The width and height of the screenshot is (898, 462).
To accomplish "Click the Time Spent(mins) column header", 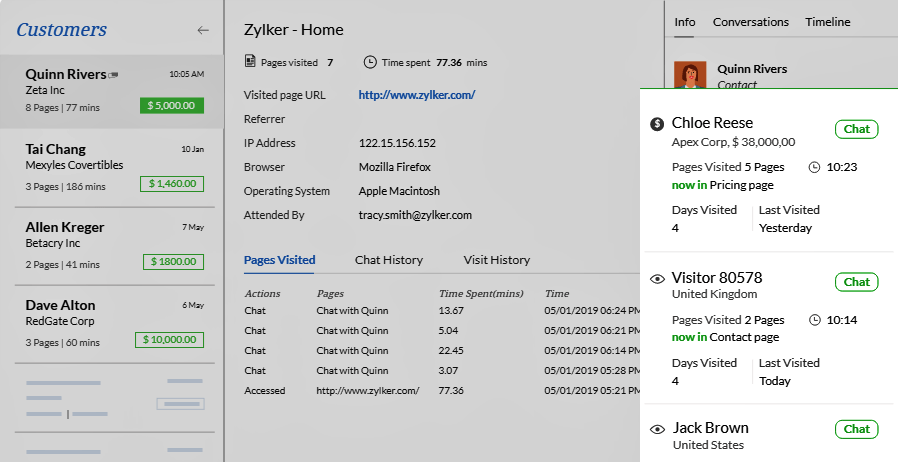I will [x=481, y=294].
